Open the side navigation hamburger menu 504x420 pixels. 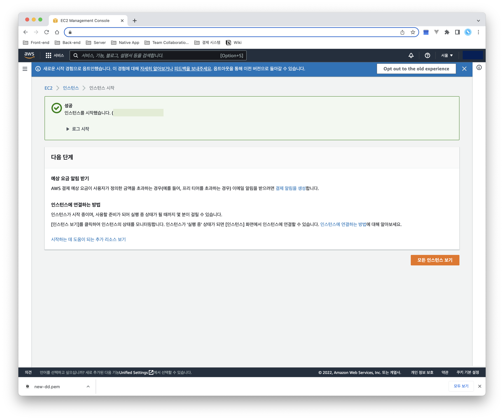25,69
